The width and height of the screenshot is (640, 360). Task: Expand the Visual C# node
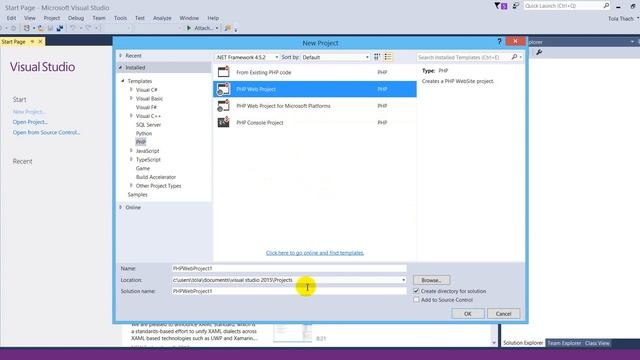coord(131,89)
